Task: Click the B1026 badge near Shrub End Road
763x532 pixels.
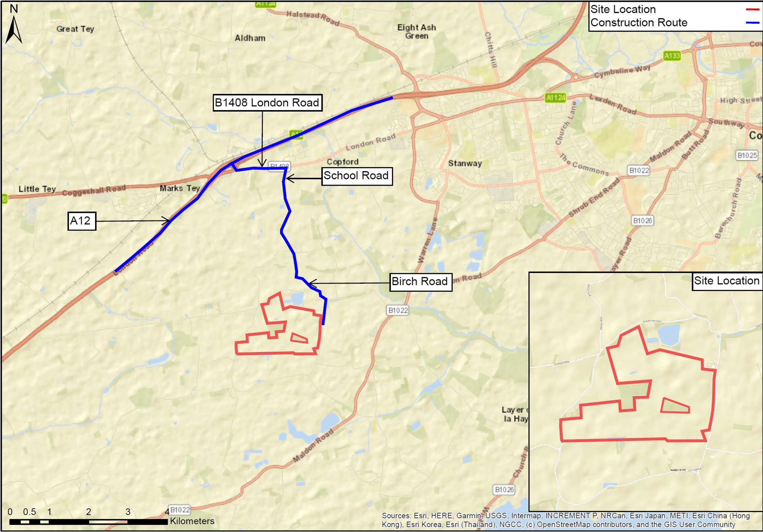Action: click(642, 220)
